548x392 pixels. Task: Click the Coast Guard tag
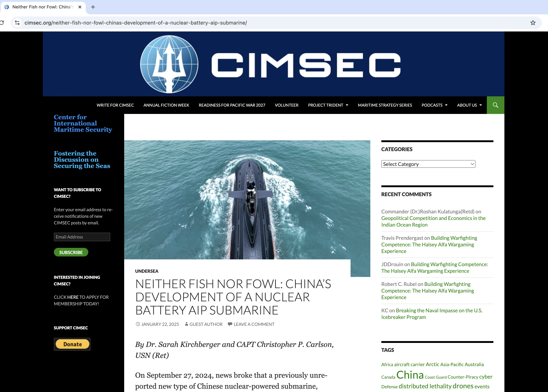coord(436,377)
